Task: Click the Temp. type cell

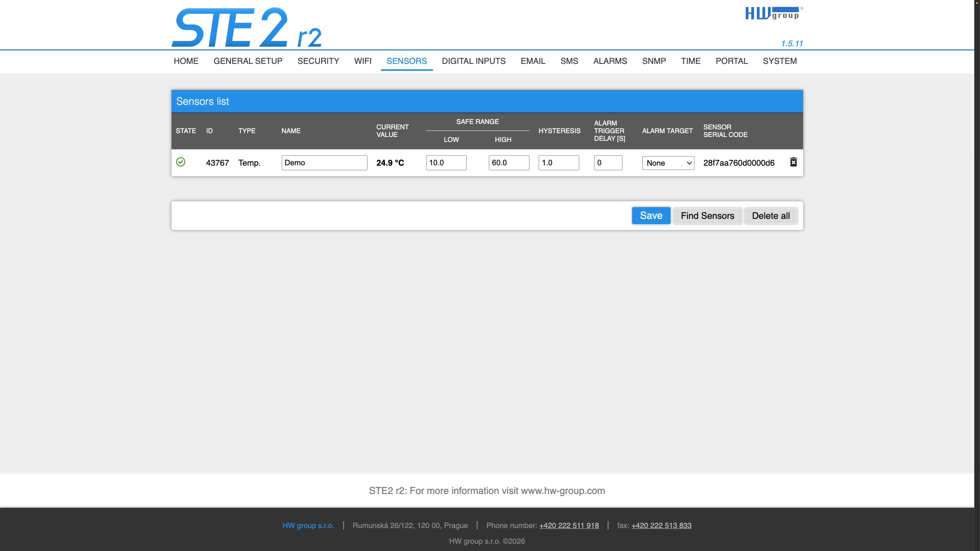Action: coord(250,163)
